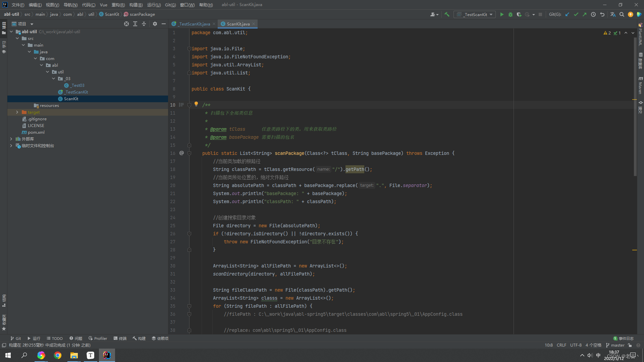Toggle fold for the import block

pyautogui.click(x=189, y=49)
